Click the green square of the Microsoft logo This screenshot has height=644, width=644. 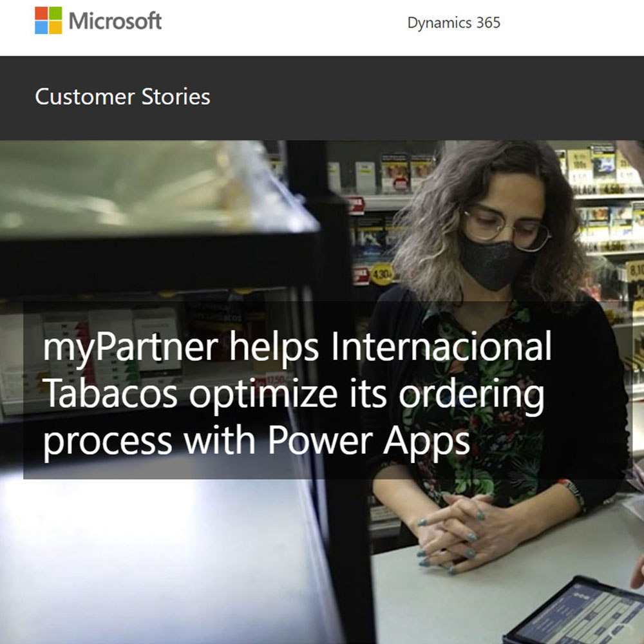click(x=56, y=13)
